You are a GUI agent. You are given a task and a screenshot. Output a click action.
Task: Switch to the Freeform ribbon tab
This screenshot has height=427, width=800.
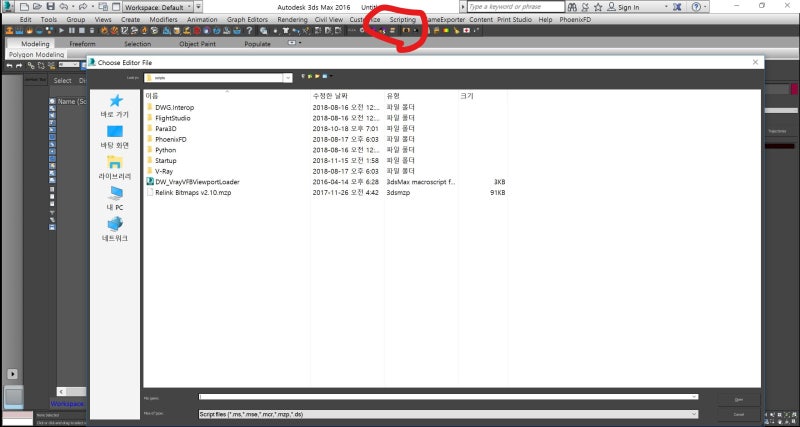(x=82, y=44)
